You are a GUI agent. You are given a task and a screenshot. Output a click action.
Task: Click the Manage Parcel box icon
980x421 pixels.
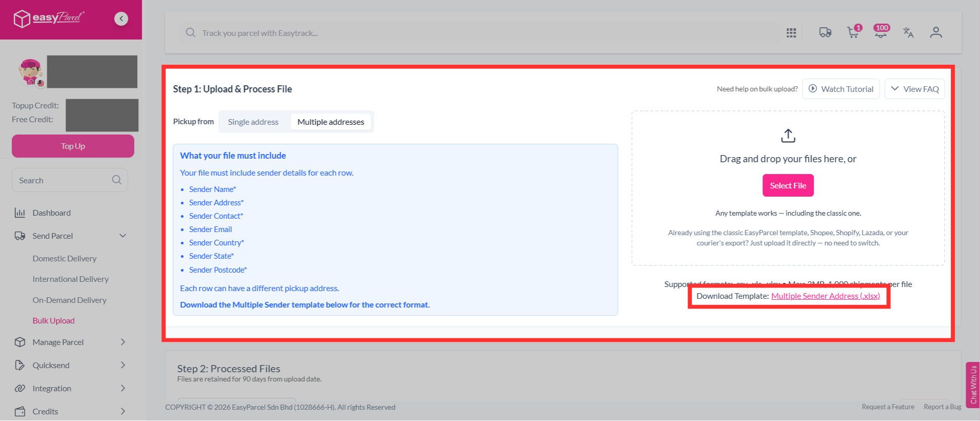click(x=20, y=342)
